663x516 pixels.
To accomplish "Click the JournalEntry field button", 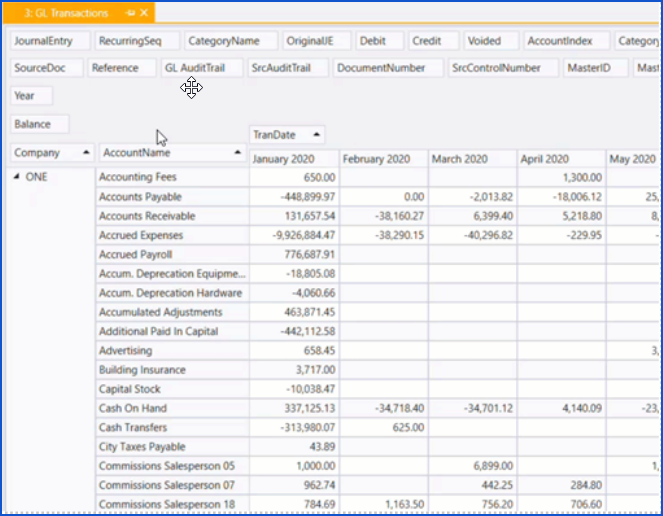I will (x=48, y=41).
